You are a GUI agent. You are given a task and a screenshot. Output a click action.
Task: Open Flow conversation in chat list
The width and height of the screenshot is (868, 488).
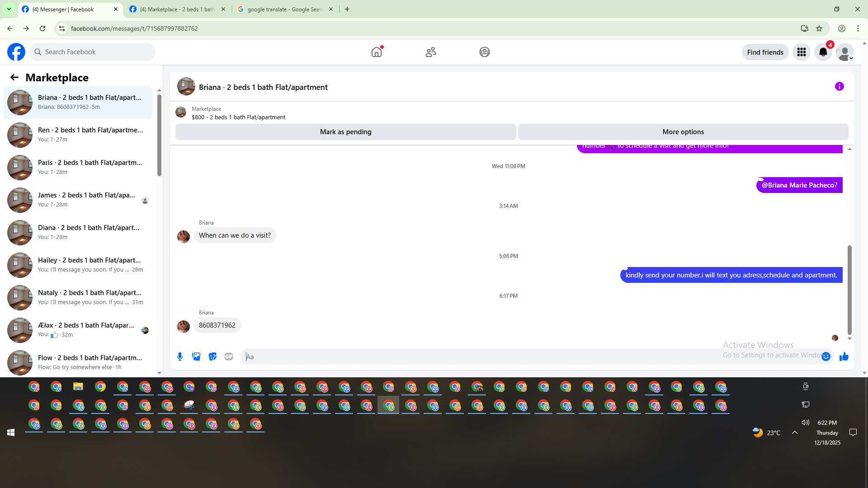(78, 363)
